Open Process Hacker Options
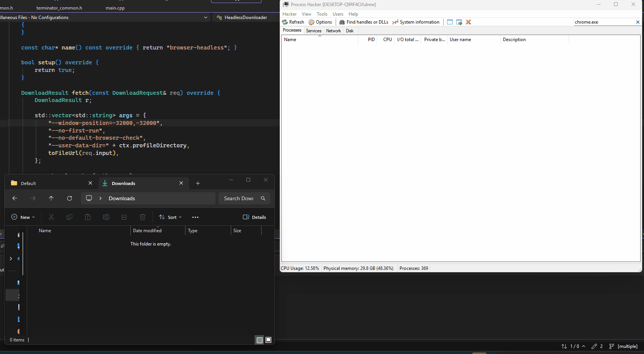 click(320, 22)
